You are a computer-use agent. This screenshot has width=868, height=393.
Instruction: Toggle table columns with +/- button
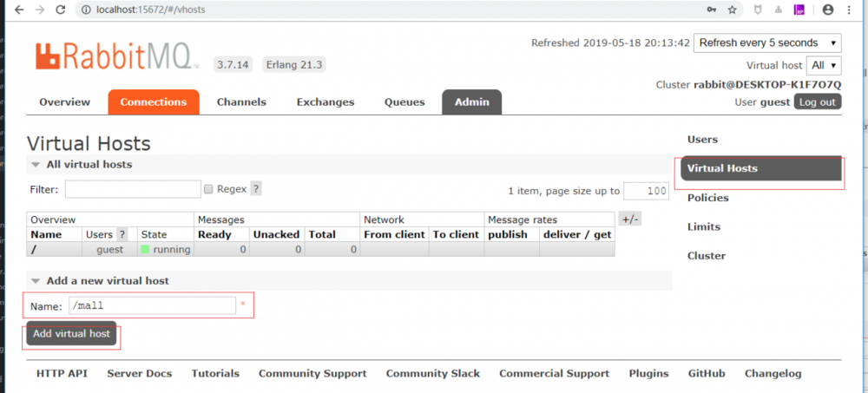coord(630,219)
